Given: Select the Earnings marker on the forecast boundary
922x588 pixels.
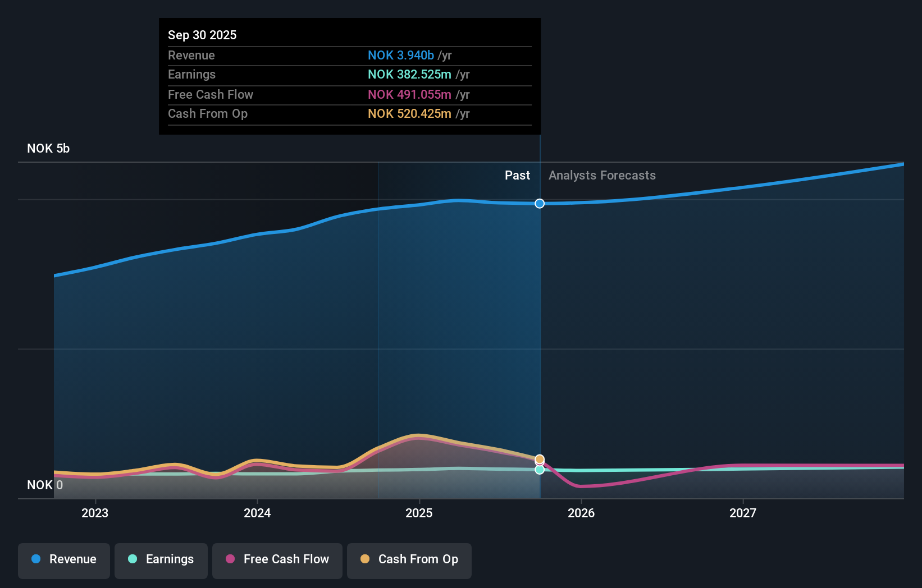Looking at the screenshot, I should click(x=539, y=470).
